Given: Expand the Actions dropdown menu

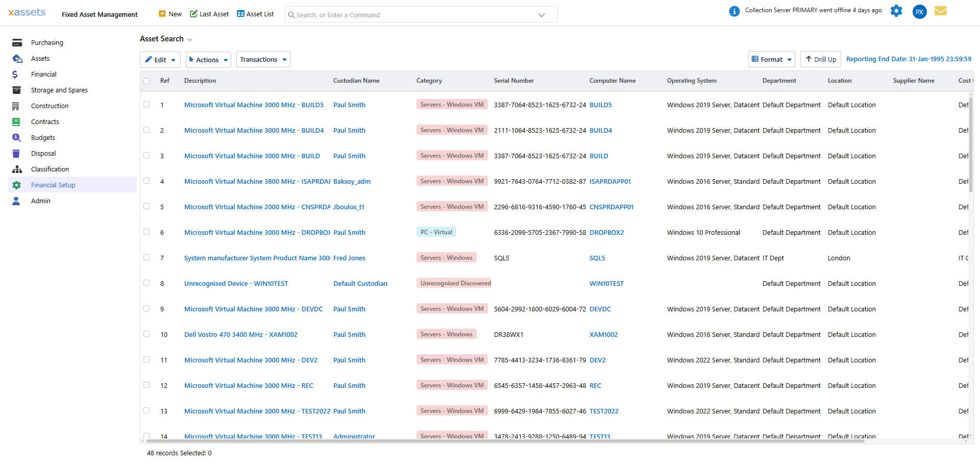Looking at the screenshot, I should tap(208, 59).
